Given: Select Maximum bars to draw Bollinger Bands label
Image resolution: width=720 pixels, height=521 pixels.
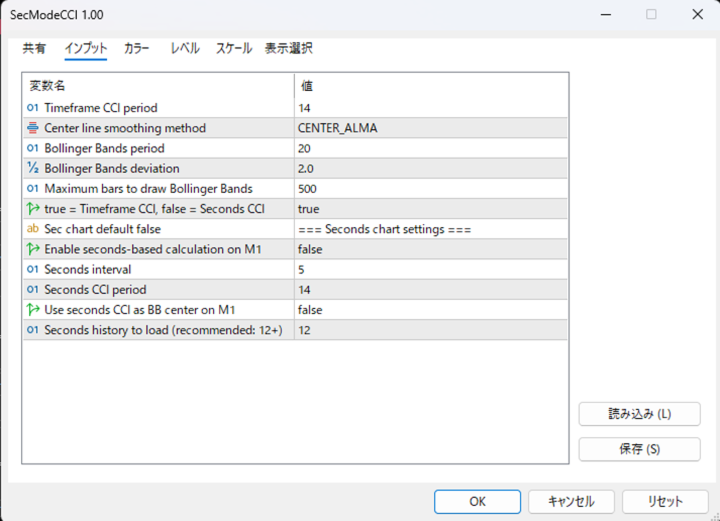Looking at the screenshot, I should tap(148, 189).
